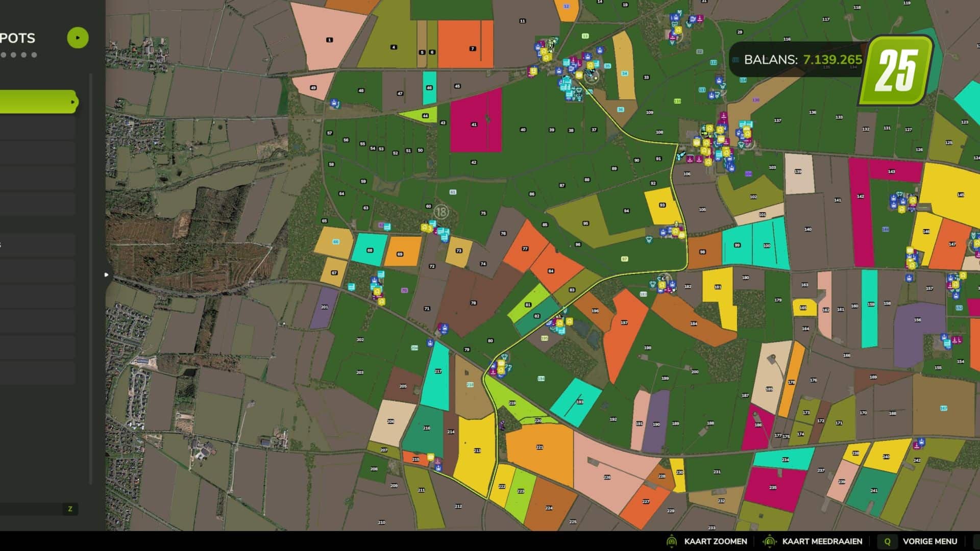Viewport: 980px width, 551px height.
Task: Select magenta field 143
Action: pyautogui.click(x=895, y=171)
